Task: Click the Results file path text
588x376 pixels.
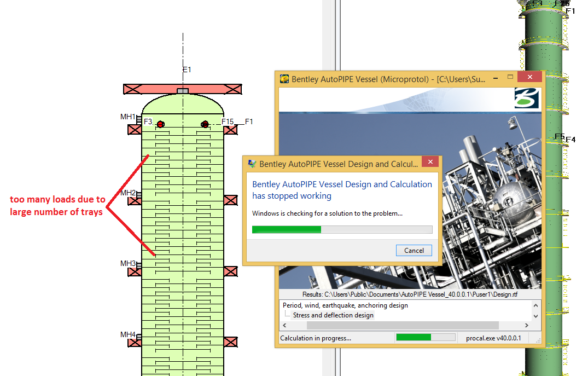Action: click(x=410, y=294)
